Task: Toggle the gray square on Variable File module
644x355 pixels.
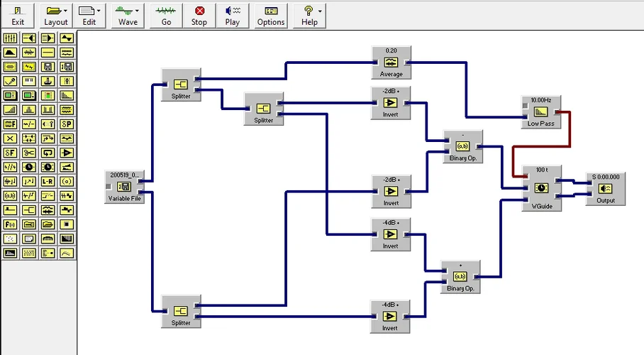Action: [108, 187]
